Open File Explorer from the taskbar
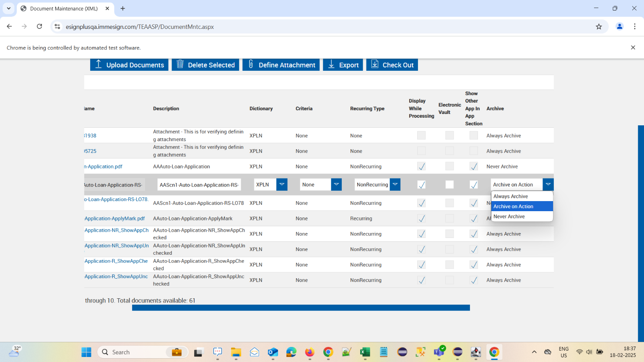644x362 pixels. click(236, 352)
